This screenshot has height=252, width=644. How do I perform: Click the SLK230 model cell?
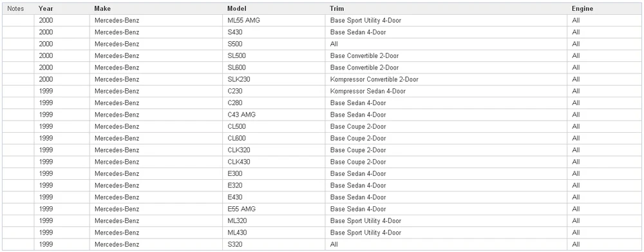point(274,79)
